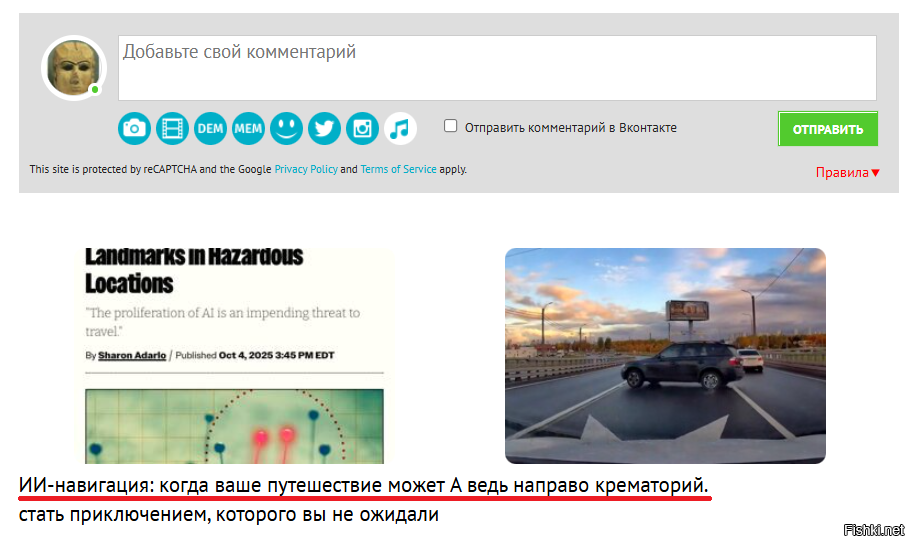This screenshot has height=542, width=910.
Task: Click the film strip video icon
Action: [x=172, y=128]
